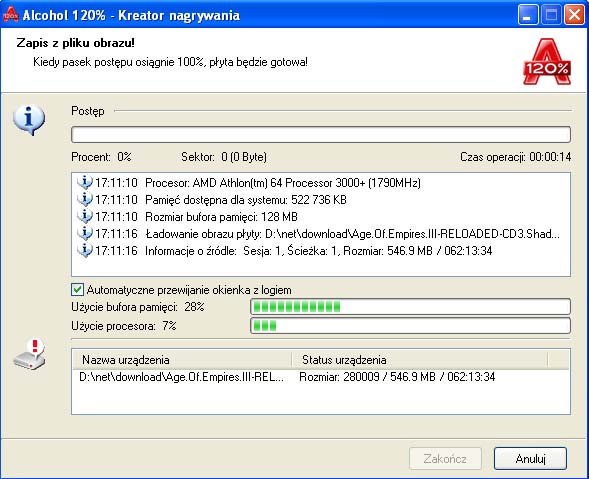Click the Nazwa urządzenia column header
The image size is (589, 479).
pos(182,360)
